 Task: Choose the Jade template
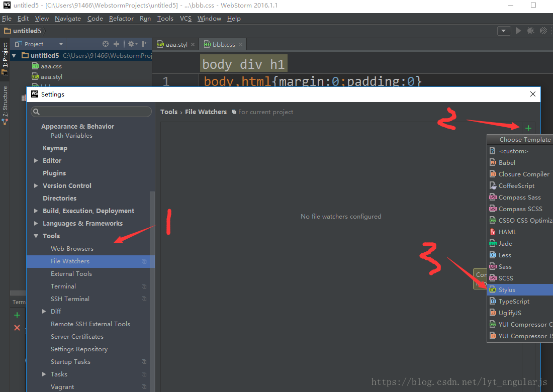point(520,244)
